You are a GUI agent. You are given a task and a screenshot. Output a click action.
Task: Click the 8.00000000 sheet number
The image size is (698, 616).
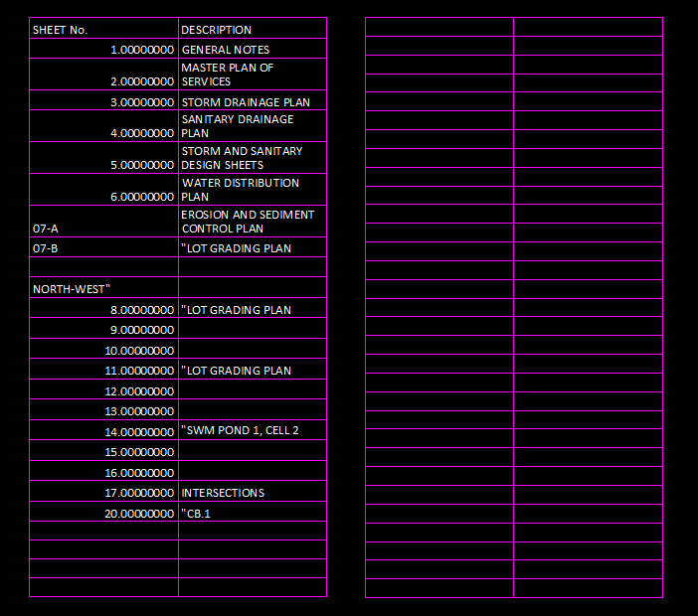142,310
